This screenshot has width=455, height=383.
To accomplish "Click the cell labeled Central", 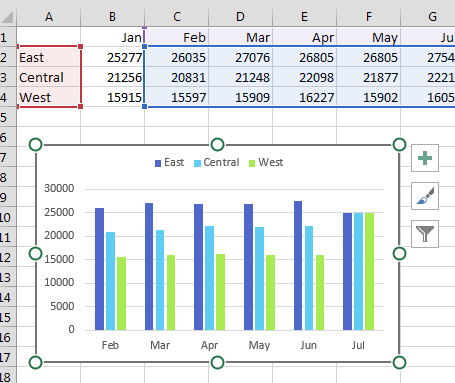I will tap(49, 77).
